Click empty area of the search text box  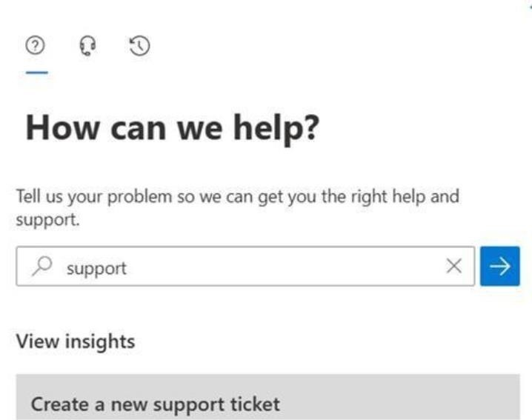[x=285, y=267]
